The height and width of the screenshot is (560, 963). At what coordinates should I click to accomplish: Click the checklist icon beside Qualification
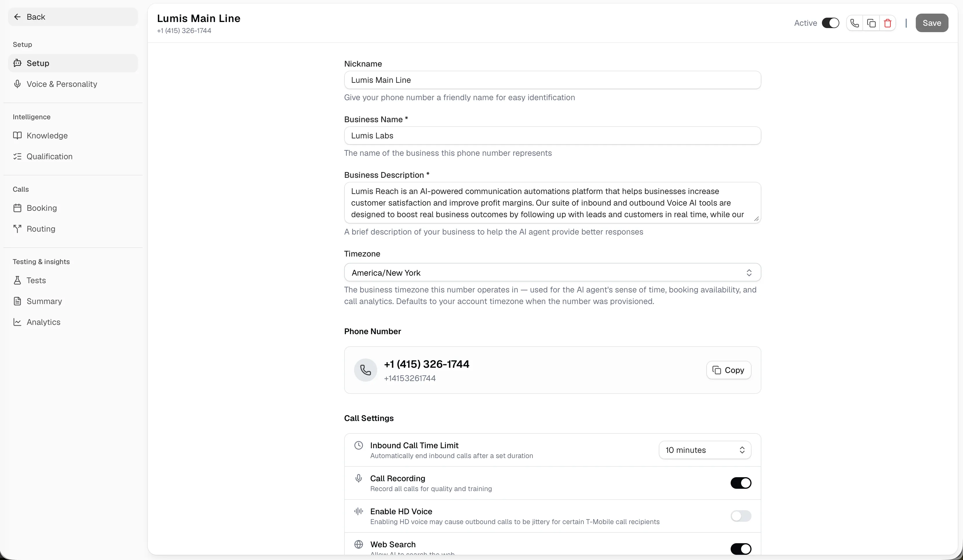pyautogui.click(x=17, y=157)
